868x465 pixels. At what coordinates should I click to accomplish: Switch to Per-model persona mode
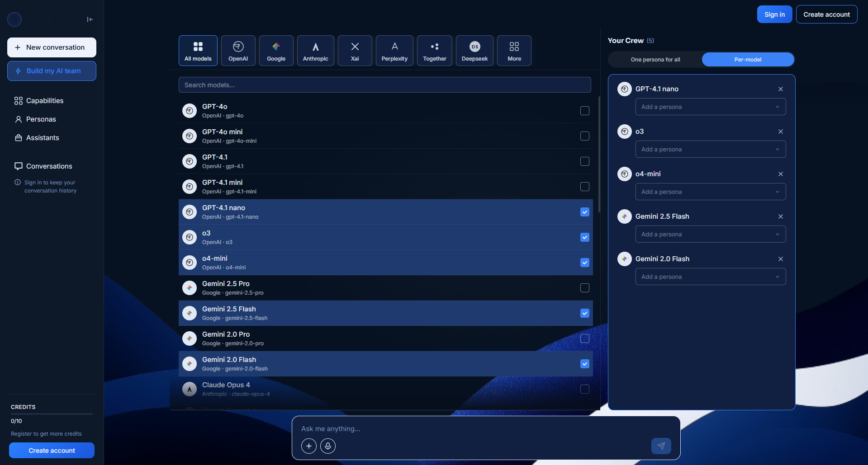tap(748, 60)
